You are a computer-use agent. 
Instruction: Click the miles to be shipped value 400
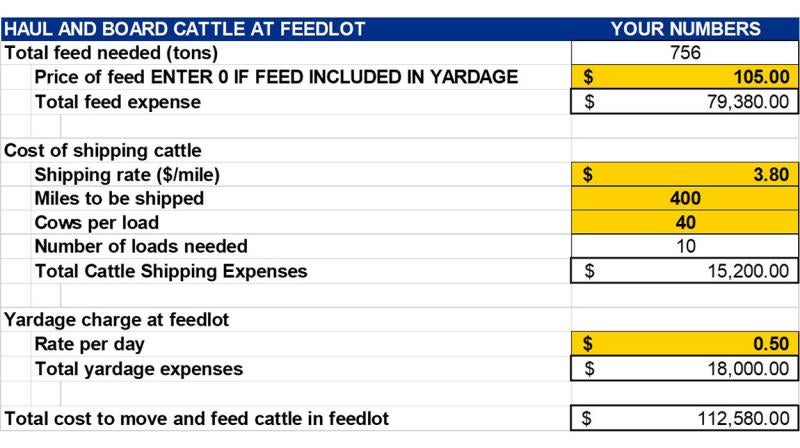(x=685, y=199)
